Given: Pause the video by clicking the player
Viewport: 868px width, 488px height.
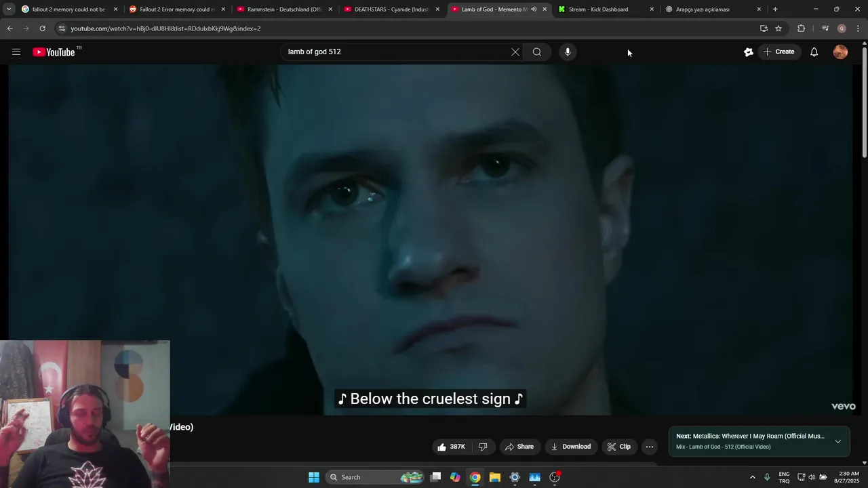Looking at the screenshot, I should click(x=430, y=239).
